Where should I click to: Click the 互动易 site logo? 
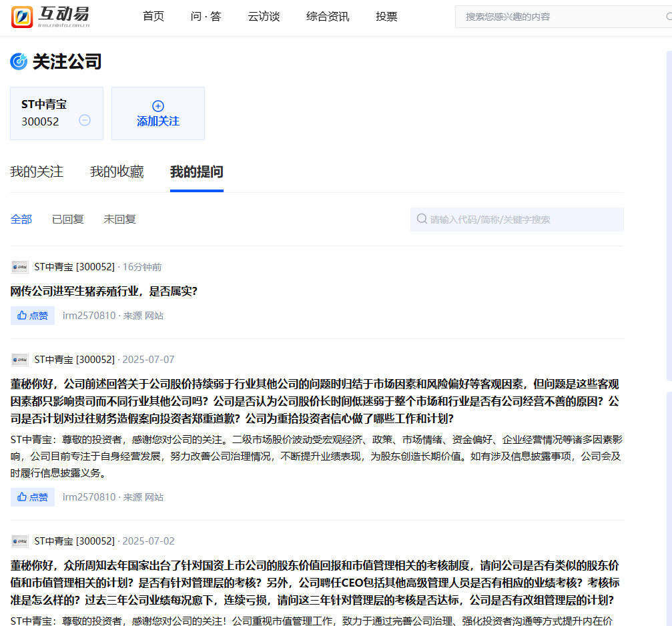(x=51, y=17)
